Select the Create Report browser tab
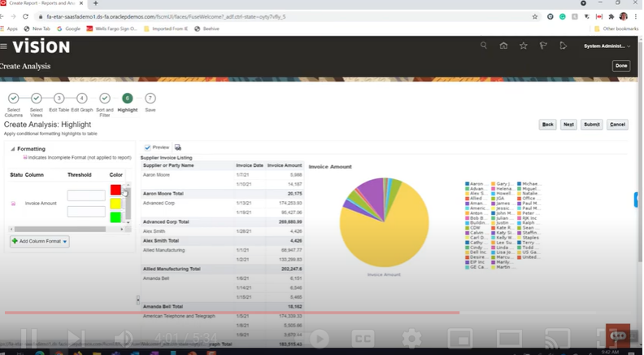Image resolution: width=644 pixels, height=355 pixels. pyautogui.click(x=41, y=3)
